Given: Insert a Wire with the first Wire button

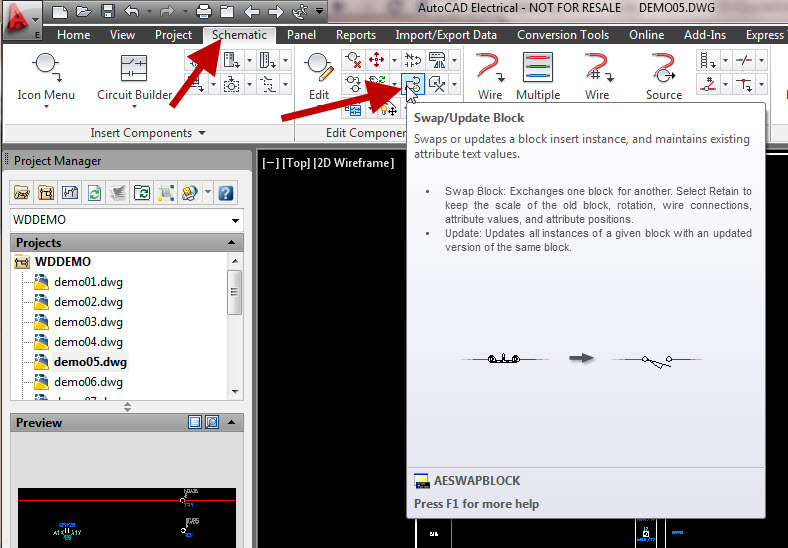Looking at the screenshot, I should (490, 76).
